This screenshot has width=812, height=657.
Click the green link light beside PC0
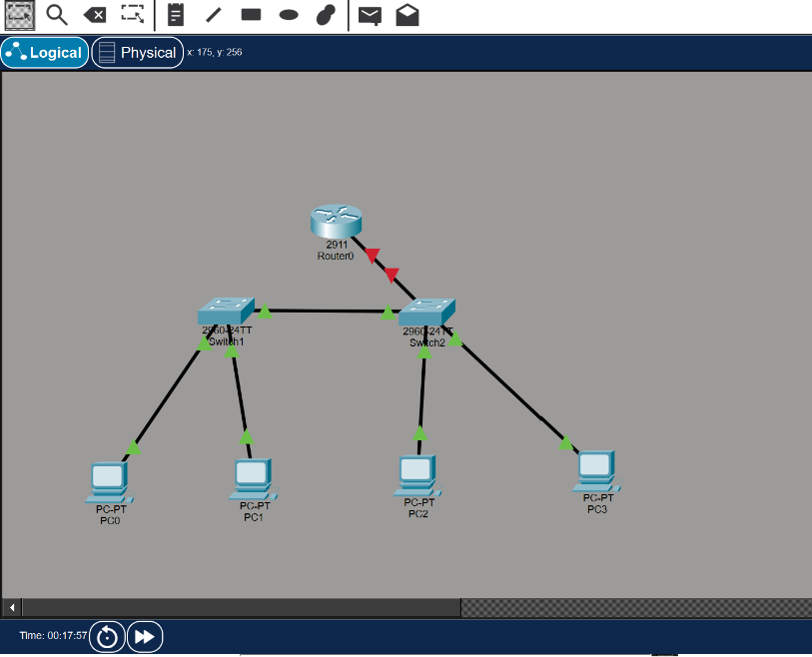point(133,446)
